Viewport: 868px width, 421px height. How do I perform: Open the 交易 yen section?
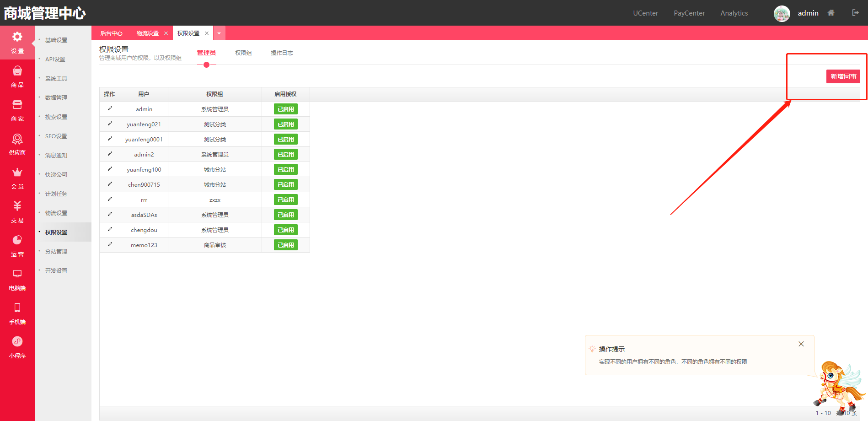pyautogui.click(x=17, y=212)
